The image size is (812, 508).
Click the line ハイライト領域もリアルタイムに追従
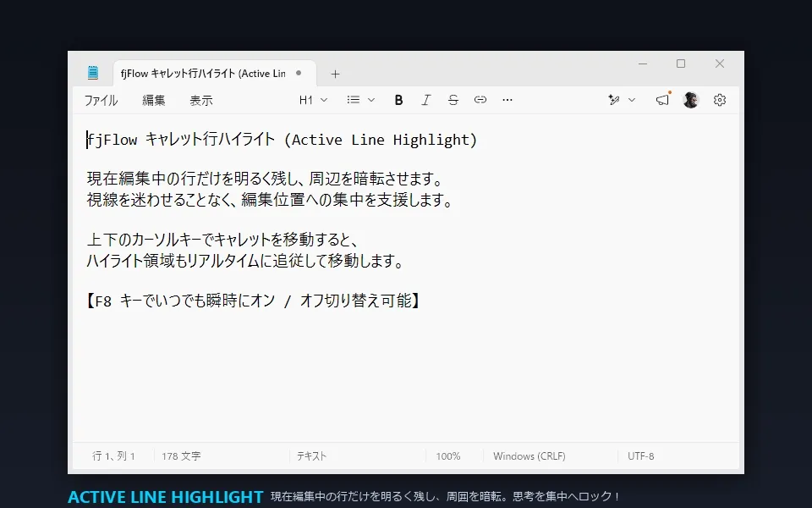tap(245, 260)
